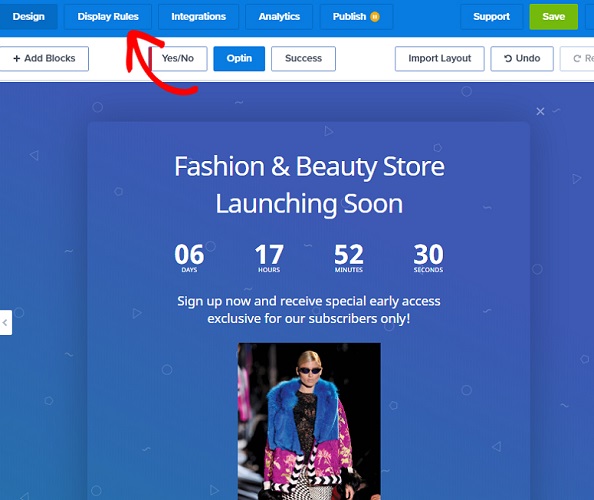This screenshot has height=500, width=594.
Task: Click Import Layout button
Action: (x=439, y=59)
